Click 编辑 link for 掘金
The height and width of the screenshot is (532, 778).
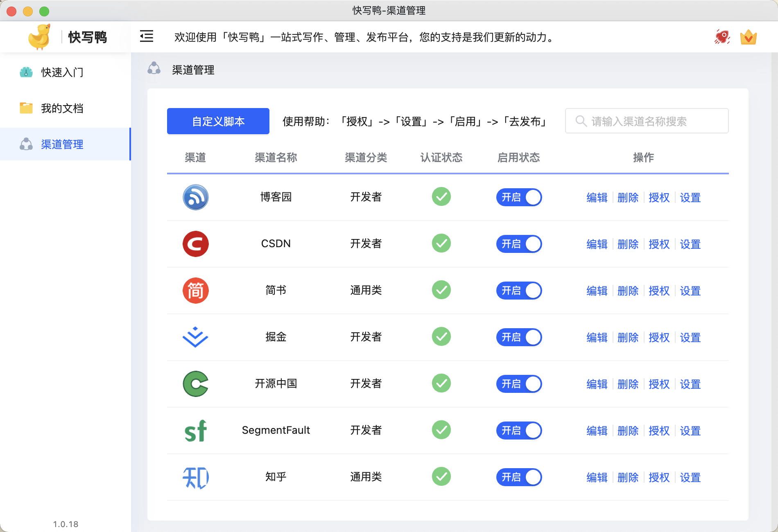(x=597, y=337)
